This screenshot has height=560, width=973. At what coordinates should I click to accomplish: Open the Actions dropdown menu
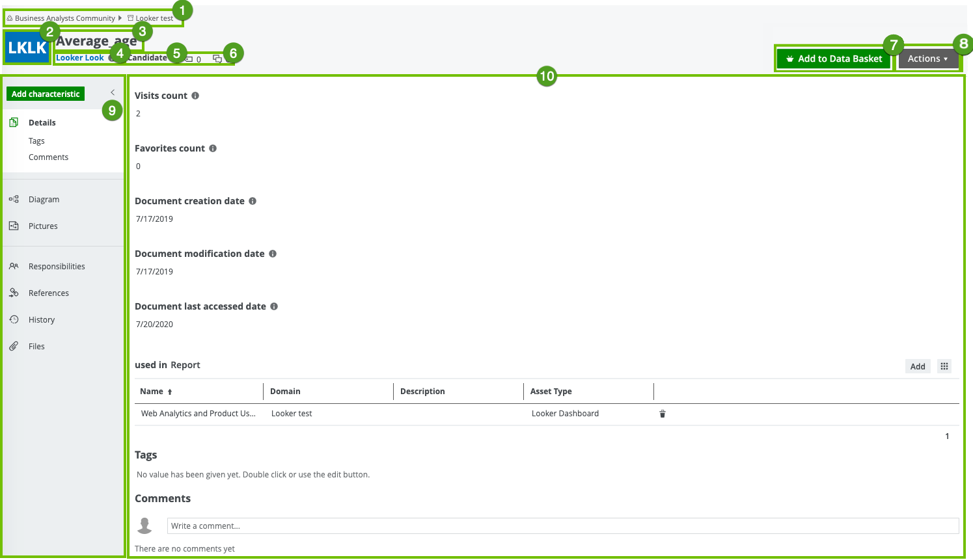point(927,59)
